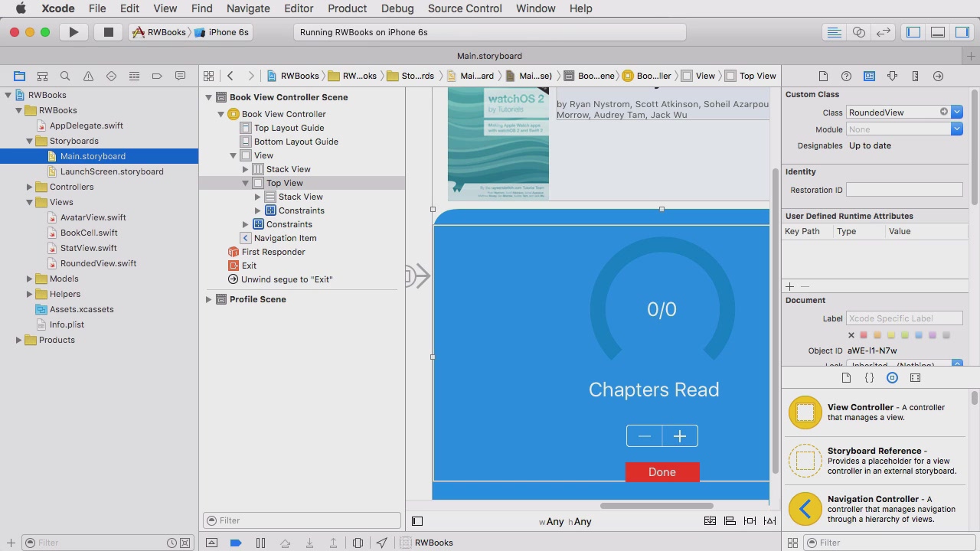Open the Navigate menu
Viewport: 980px width, 551px height.
pyautogui.click(x=248, y=8)
